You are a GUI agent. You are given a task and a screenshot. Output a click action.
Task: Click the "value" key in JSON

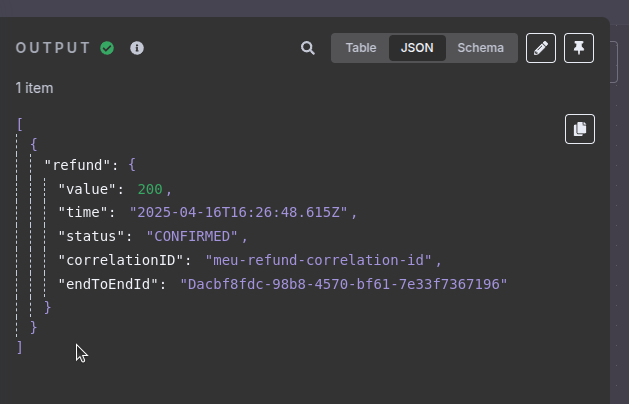pyautogui.click(x=91, y=188)
